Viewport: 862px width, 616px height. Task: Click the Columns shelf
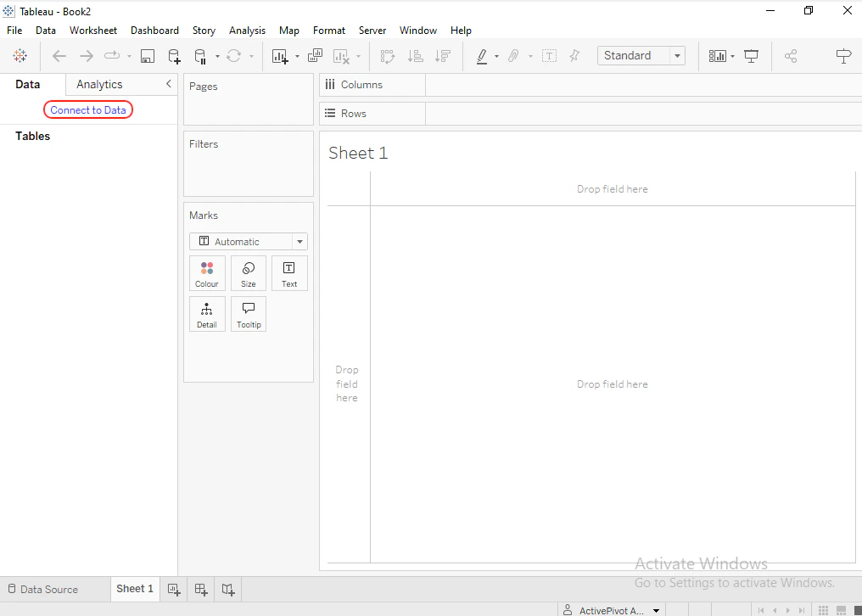[591, 85]
